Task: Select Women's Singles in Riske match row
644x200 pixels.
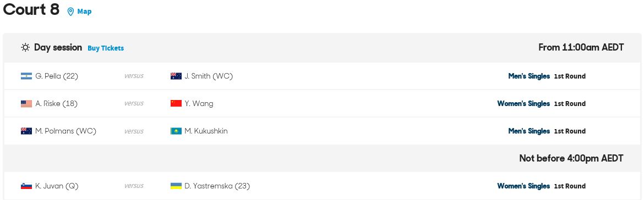Action: pos(523,104)
